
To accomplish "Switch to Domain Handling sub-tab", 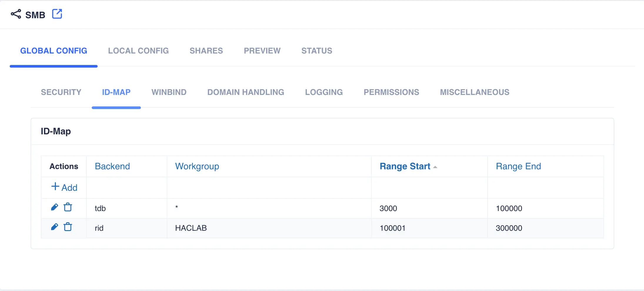I will tap(246, 92).
